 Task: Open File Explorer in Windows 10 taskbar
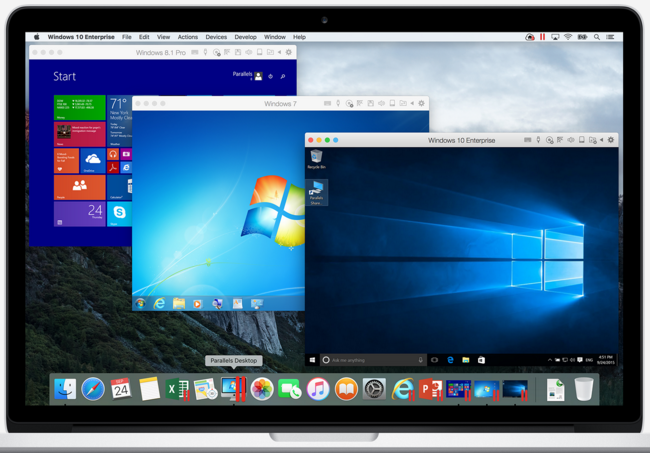tap(466, 360)
